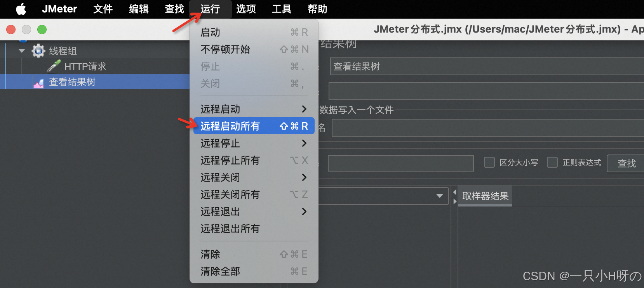Open the 查找 menu
This screenshot has height=288, width=644.
point(174,9)
